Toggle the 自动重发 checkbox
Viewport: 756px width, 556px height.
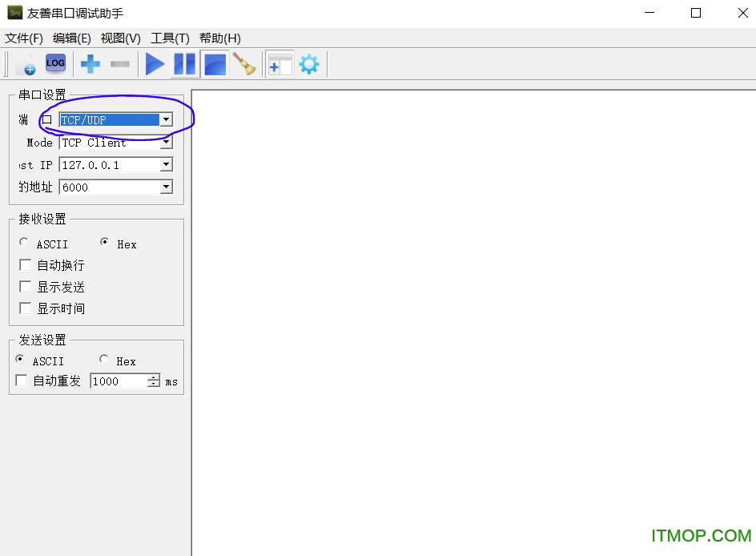tap(22, 381)
